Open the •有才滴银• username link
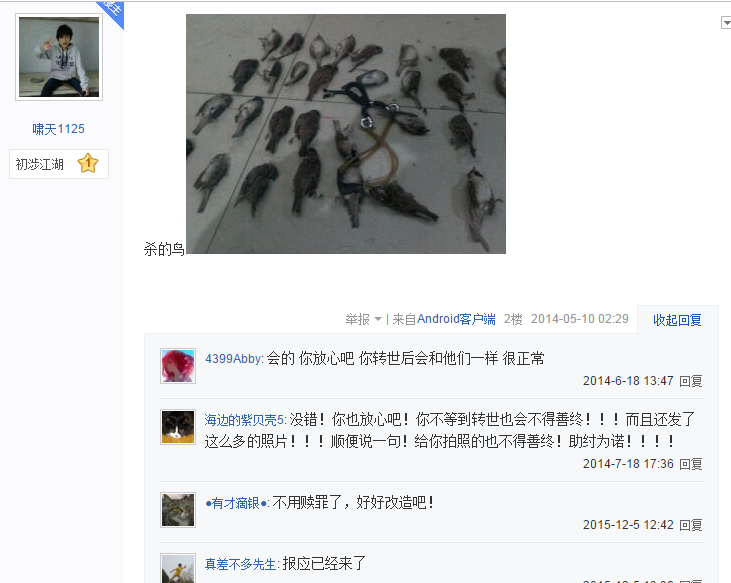The height and width of the screenshot is (583, 731). [x=237, y=503]
